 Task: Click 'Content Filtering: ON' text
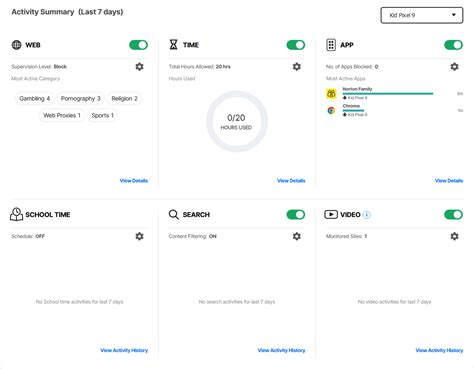point(192,236)
